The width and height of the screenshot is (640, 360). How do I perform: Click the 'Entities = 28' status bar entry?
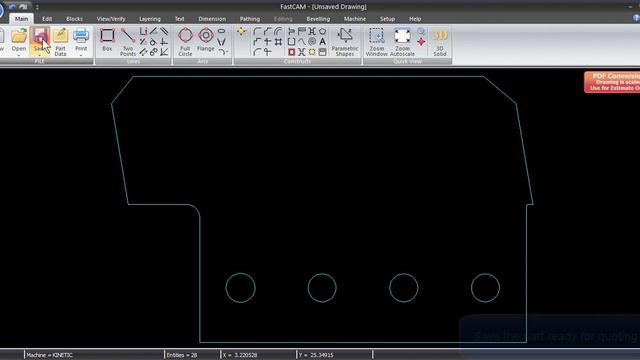[x=182, y=355]
